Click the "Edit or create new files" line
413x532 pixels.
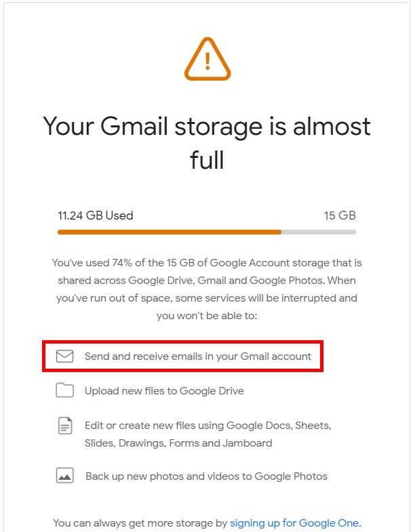tap(208, 426)
